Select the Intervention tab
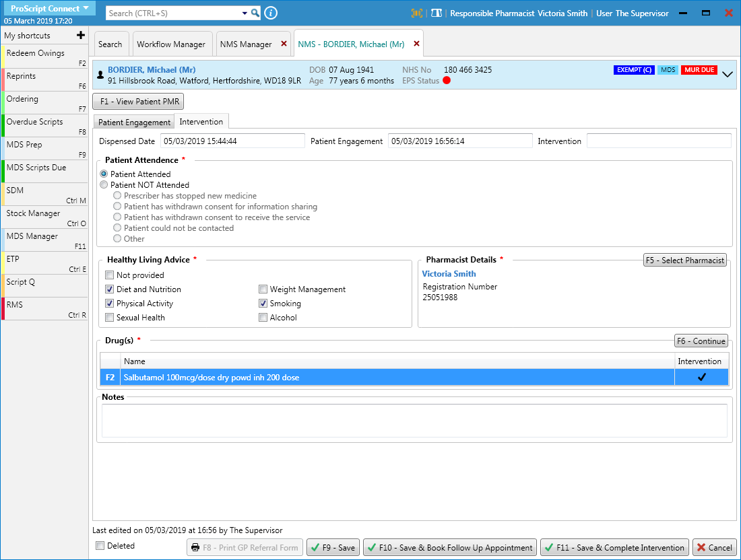This screenshot has width=741, height=560. click(x=201, y=121)
